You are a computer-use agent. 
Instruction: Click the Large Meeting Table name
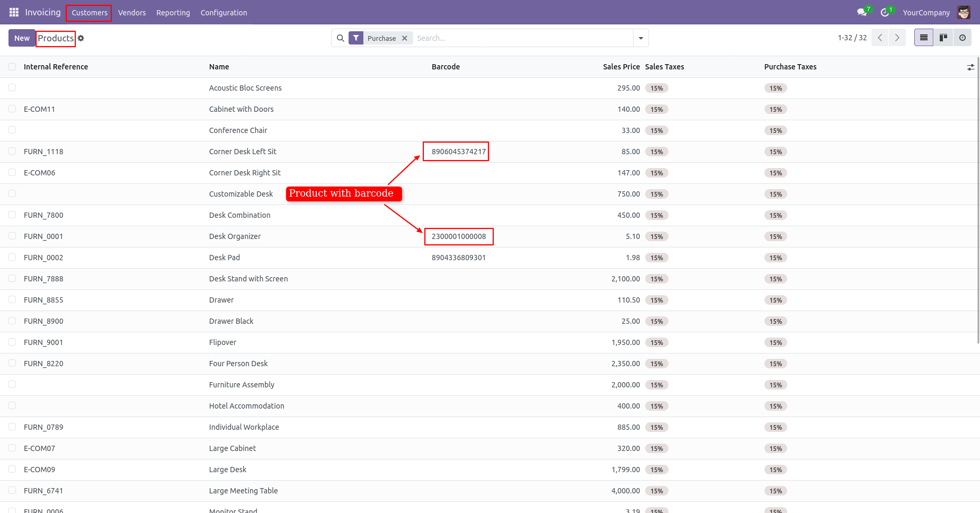(244, 491)
